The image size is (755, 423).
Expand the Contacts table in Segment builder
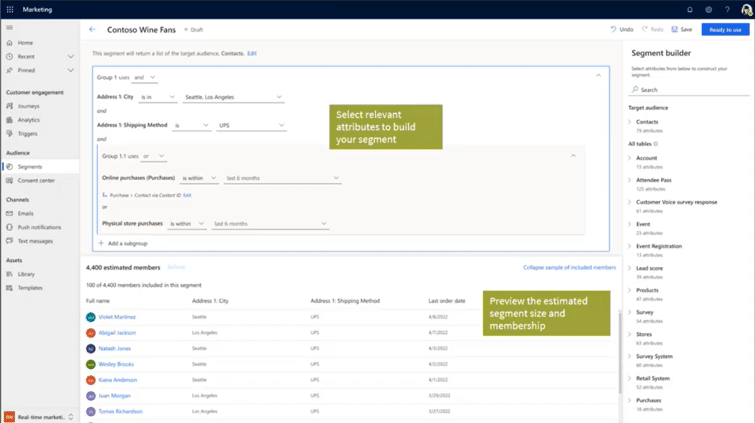pos(630,122)
